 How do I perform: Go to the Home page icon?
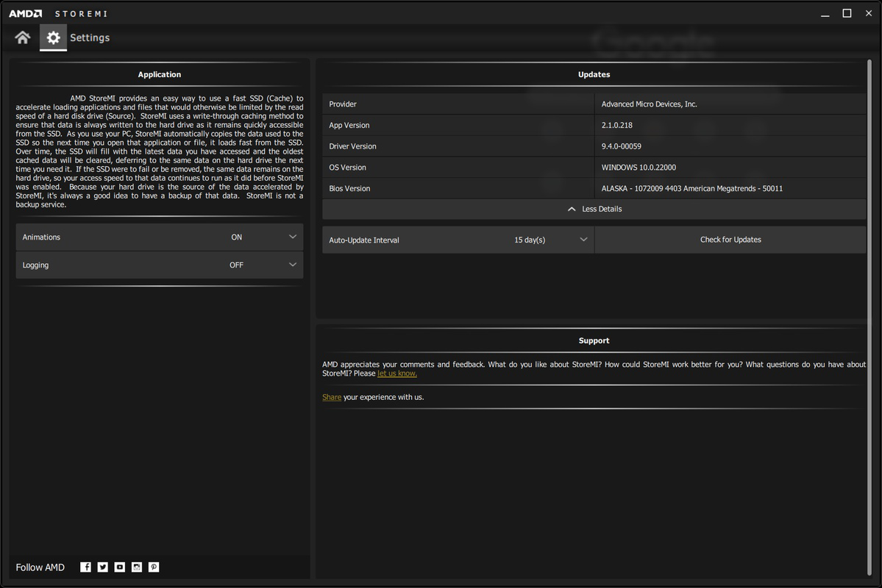pos(23,37)
